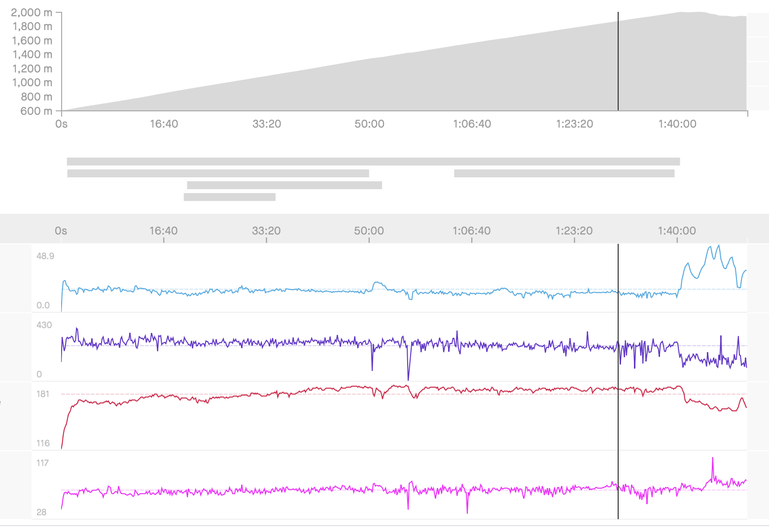Select segment bar starting after 1:03:00
Image resolution: width=769 pixels, height=532 pixels.
pos(564,173)
